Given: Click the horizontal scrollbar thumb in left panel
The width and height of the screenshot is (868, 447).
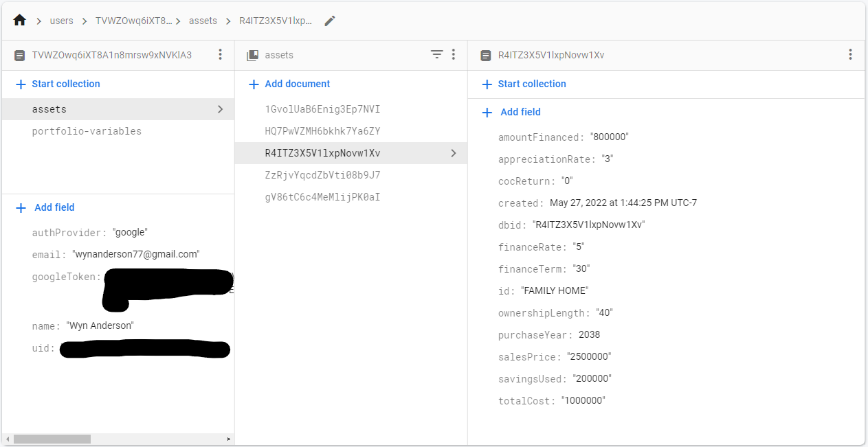Looking at the screenshot, I should click(x=52, y=439).
